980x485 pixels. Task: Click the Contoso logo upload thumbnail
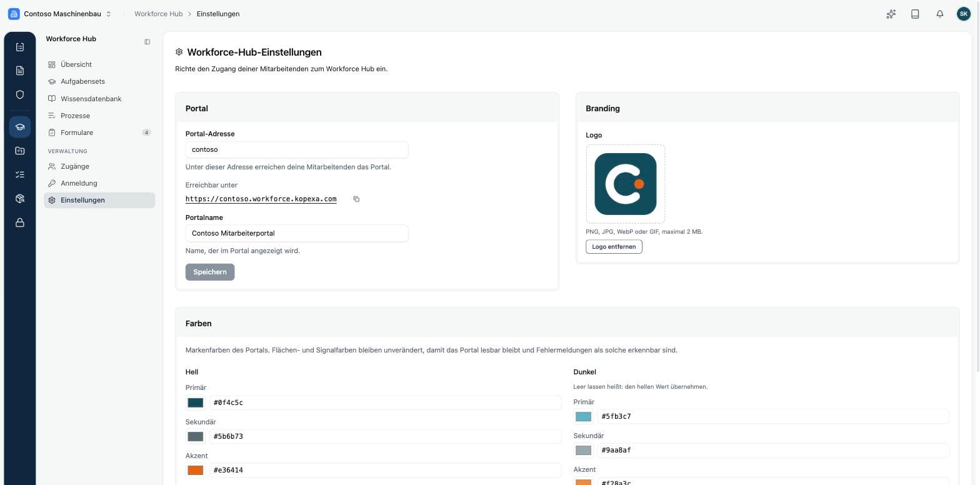(626, 184)
